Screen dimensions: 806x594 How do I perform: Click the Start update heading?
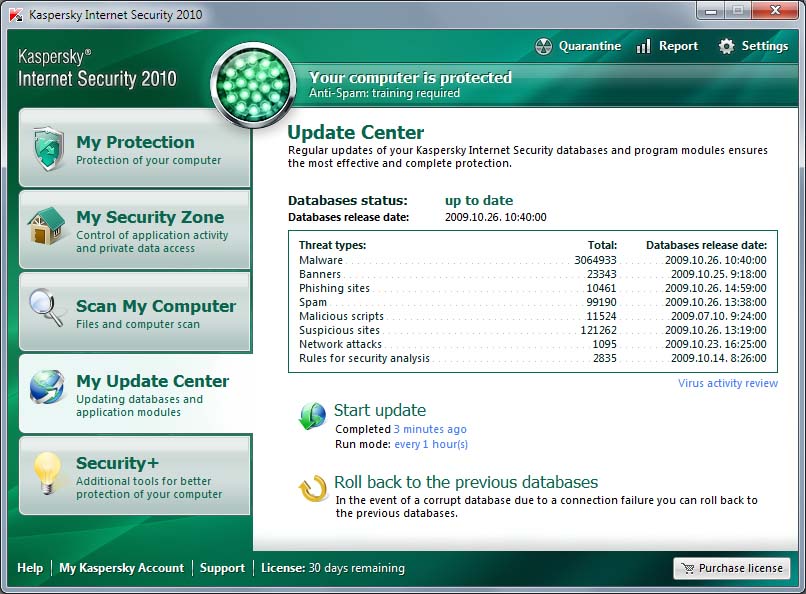pyautogui.click(x=380, y=410)
